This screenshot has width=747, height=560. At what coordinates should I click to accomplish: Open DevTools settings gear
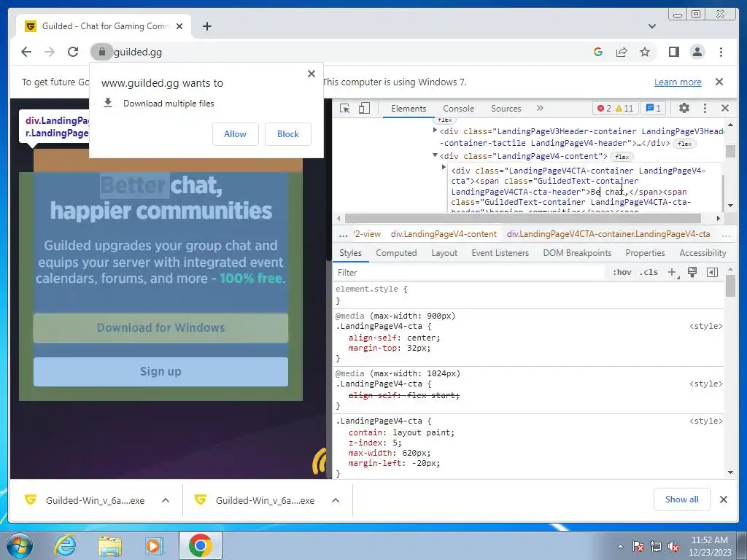point(684,108)
